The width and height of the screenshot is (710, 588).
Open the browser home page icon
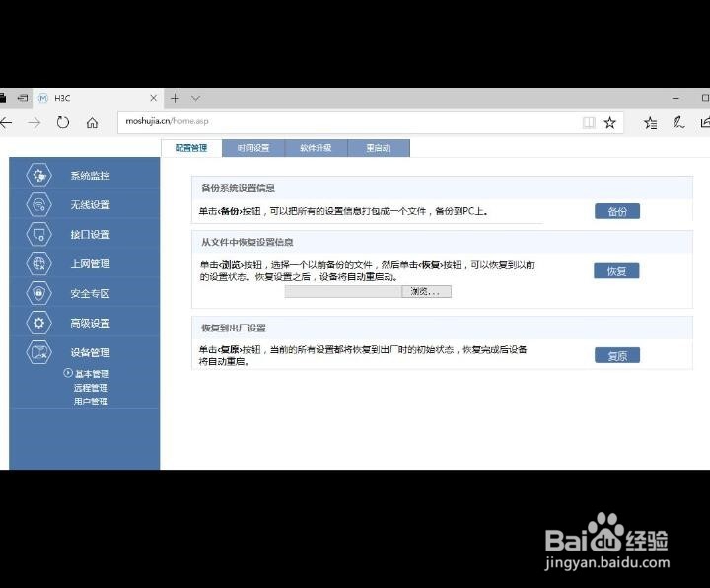pyautogui.click(x=92, y=122)
